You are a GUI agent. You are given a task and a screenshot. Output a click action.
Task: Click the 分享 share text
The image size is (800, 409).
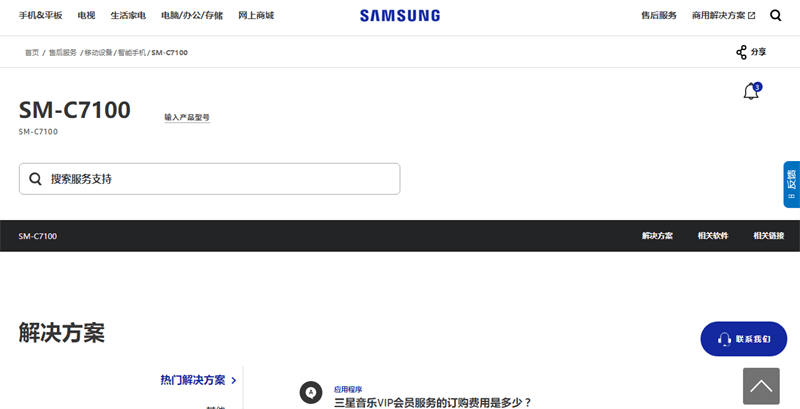[758, 52]
